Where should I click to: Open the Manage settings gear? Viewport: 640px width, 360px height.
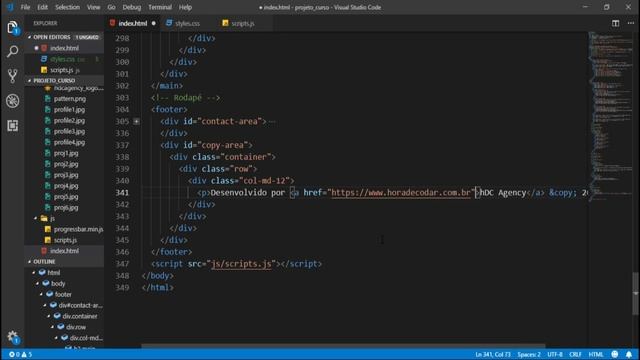pos(12,337)
